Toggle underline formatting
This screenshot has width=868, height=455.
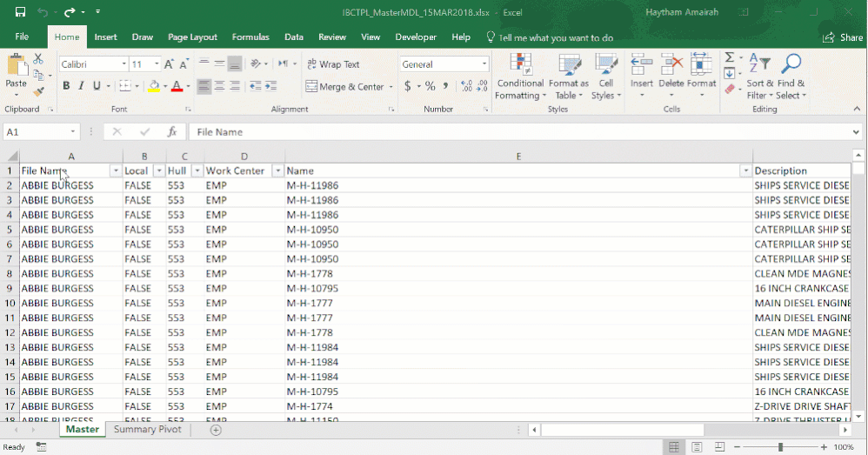click(97, 86)
